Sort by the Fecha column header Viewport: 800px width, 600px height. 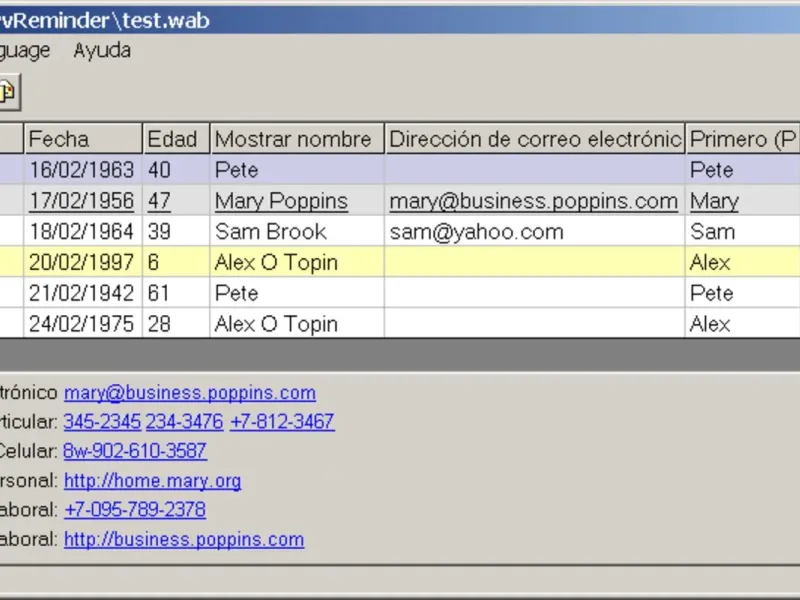[x=83, y=139]
